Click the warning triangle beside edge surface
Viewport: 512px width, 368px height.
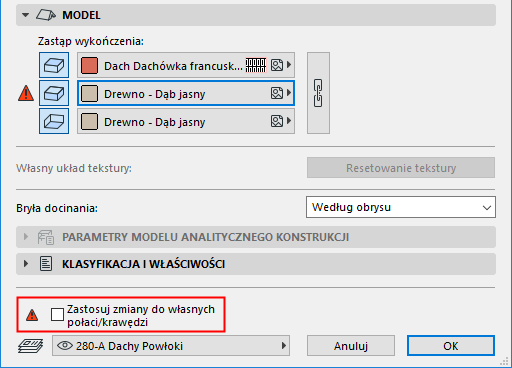26,93
